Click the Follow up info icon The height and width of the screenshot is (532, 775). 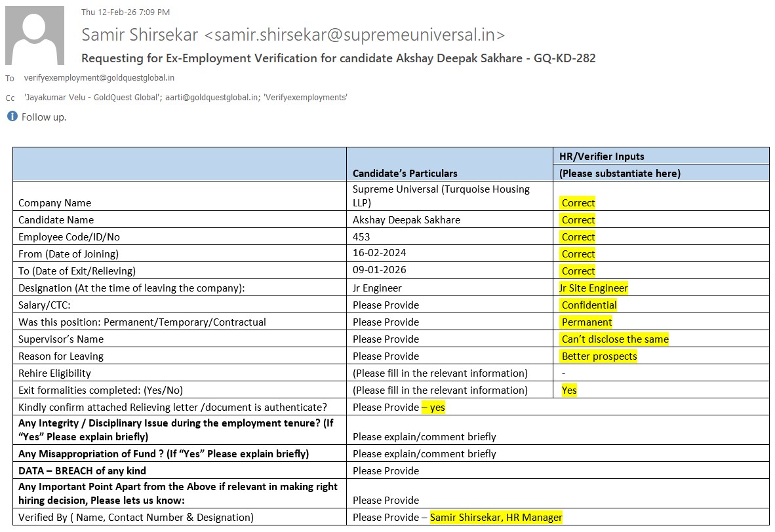(x=12, y=117)
